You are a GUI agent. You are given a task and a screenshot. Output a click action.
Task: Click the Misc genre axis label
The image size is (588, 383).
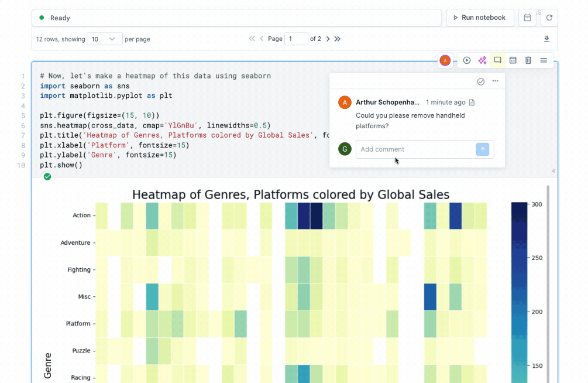coord(84,297)
